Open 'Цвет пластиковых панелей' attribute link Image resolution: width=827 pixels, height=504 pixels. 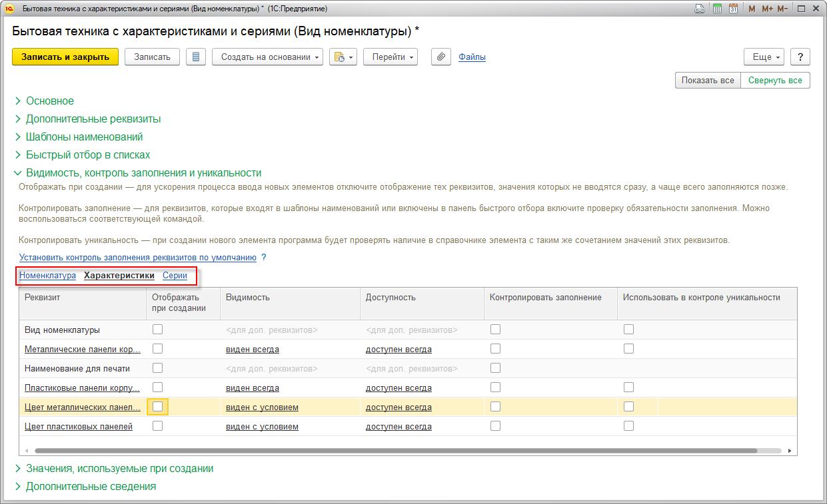coord(79,426)
